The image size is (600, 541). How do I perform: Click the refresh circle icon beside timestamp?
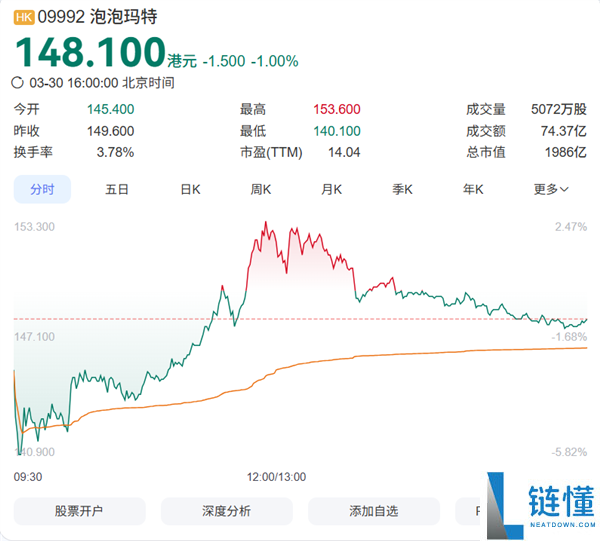click(18, 83)
